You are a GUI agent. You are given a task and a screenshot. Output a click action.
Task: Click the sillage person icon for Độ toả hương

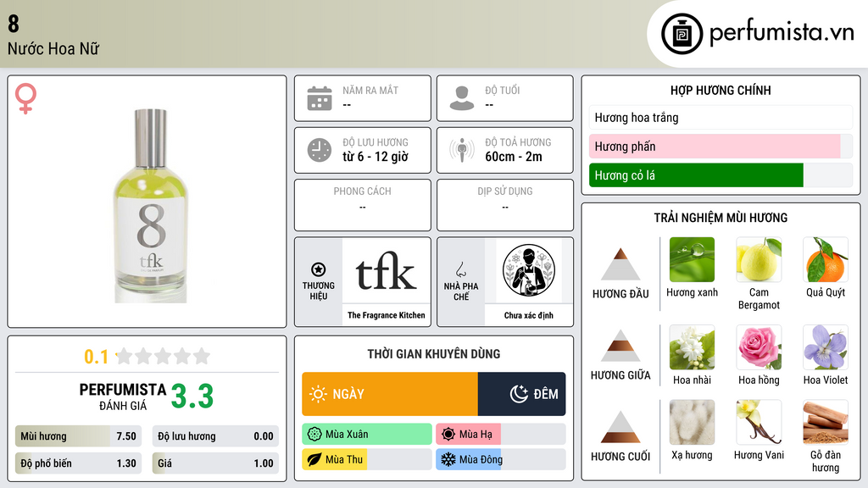(462, 150)
